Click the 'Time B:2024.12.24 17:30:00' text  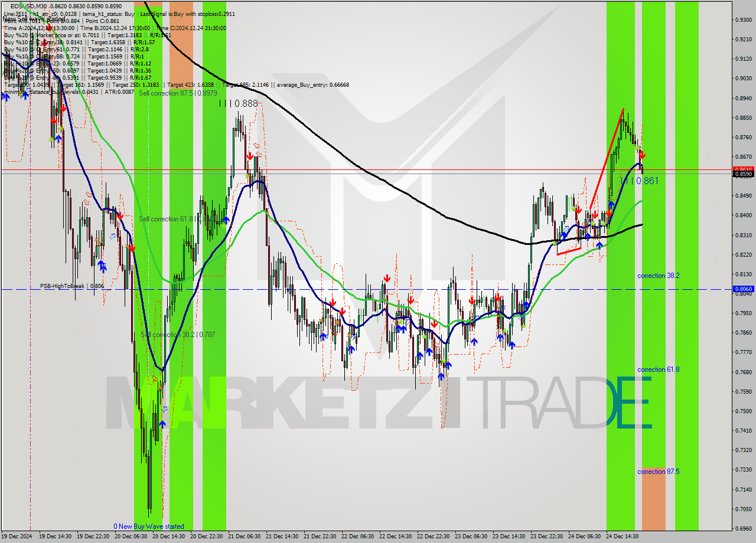(116, 28)
